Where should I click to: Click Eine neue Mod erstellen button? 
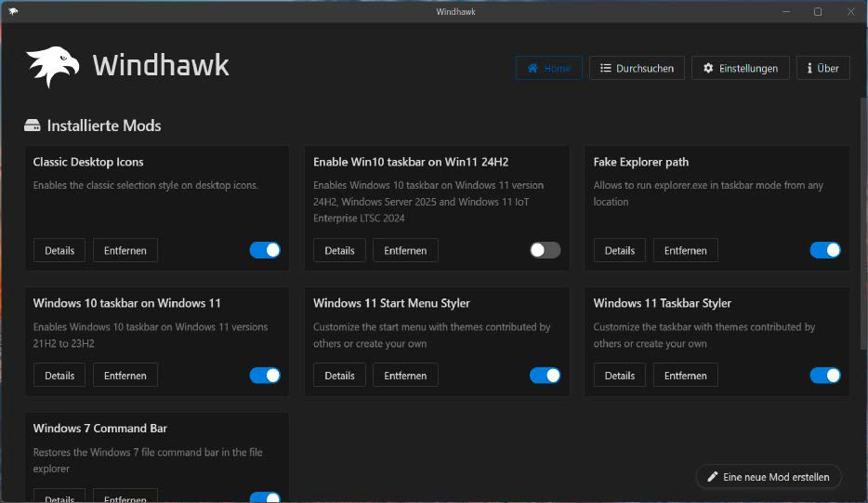pyautogui.click(x=768, y=477)
